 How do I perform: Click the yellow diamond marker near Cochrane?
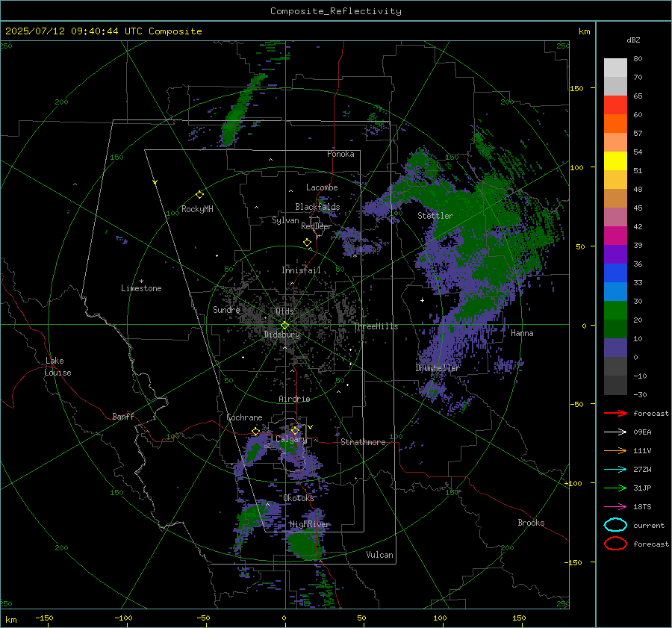[x=255, y=432]
